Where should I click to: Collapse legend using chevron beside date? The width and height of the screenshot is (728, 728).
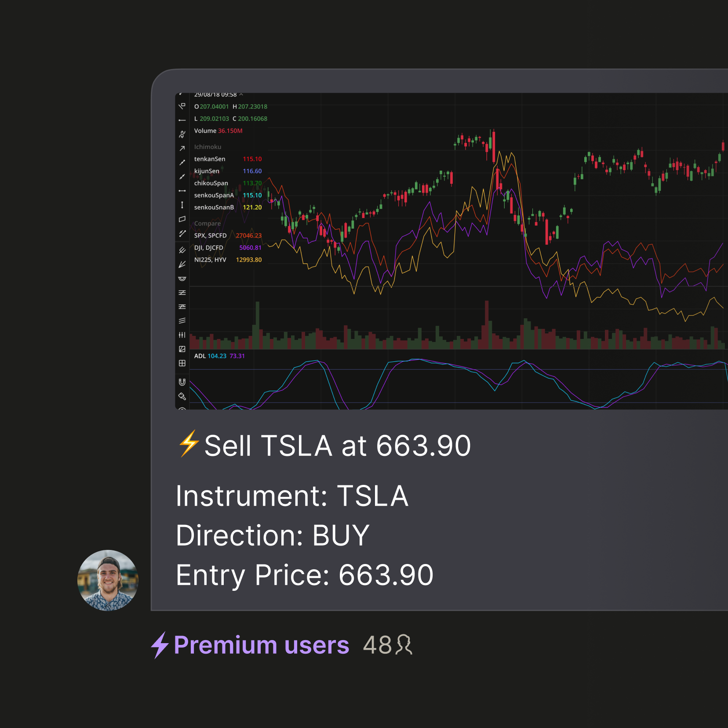(241, 95)
